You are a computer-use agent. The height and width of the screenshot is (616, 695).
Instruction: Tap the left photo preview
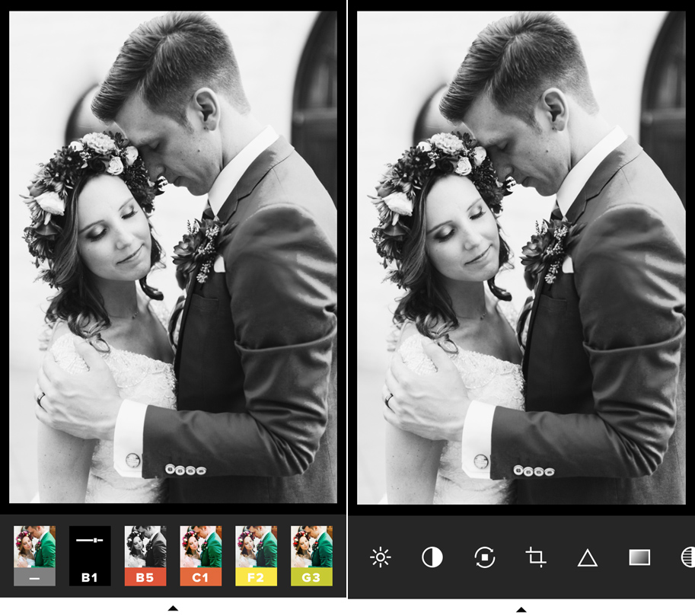click(173, 257)
